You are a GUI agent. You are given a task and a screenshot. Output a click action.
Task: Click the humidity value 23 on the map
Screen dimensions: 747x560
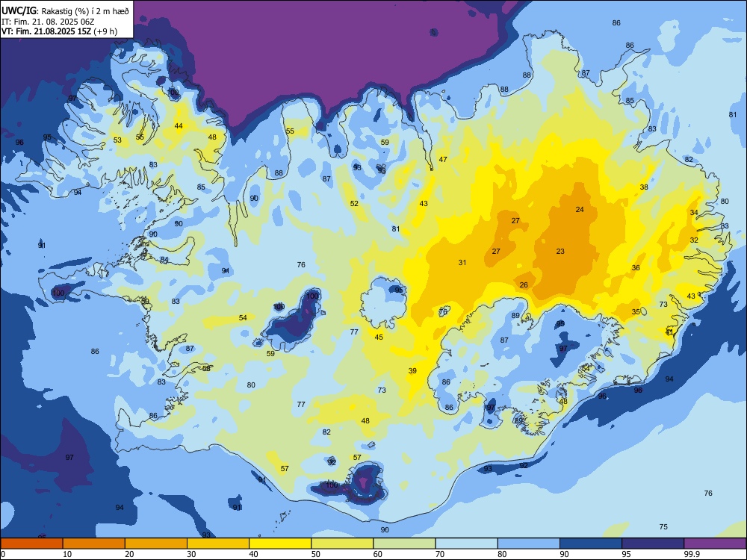click(560, 251)
